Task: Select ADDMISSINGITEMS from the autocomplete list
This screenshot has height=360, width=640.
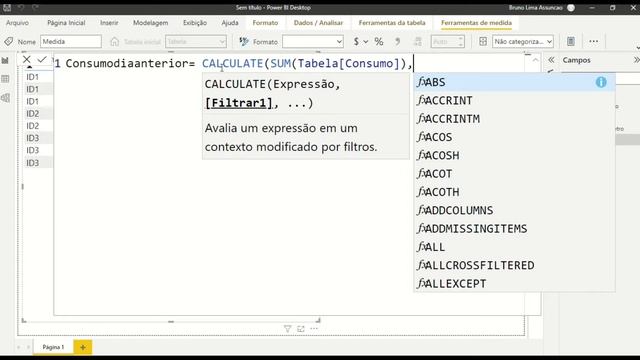Action: pos(514,229)
